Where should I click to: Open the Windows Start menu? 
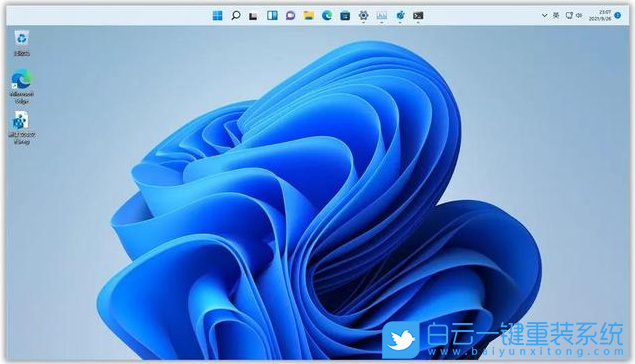click(217, 15)
